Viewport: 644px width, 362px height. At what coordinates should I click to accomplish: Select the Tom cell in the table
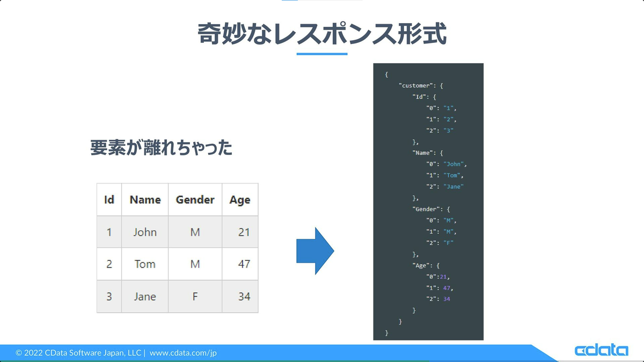145,264
